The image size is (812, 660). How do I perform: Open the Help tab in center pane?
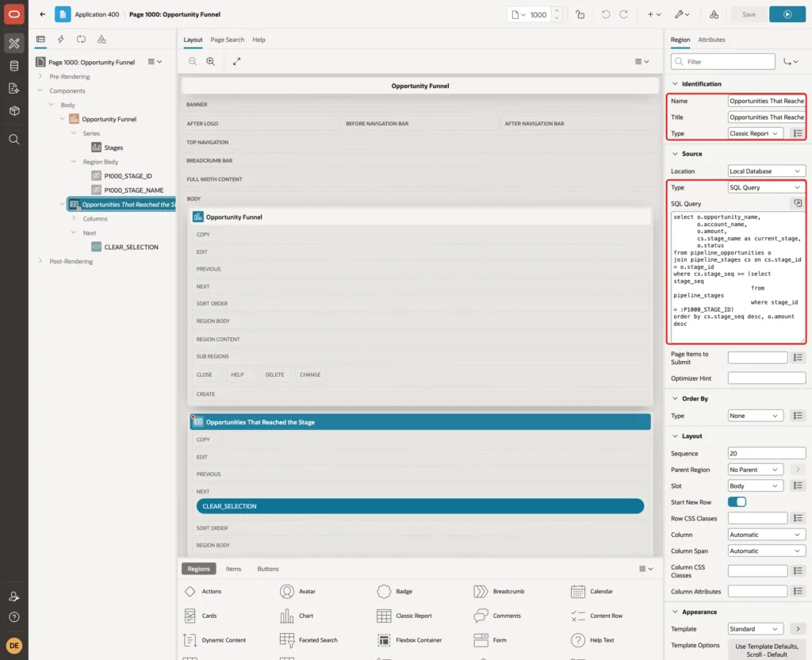[259, 40]
